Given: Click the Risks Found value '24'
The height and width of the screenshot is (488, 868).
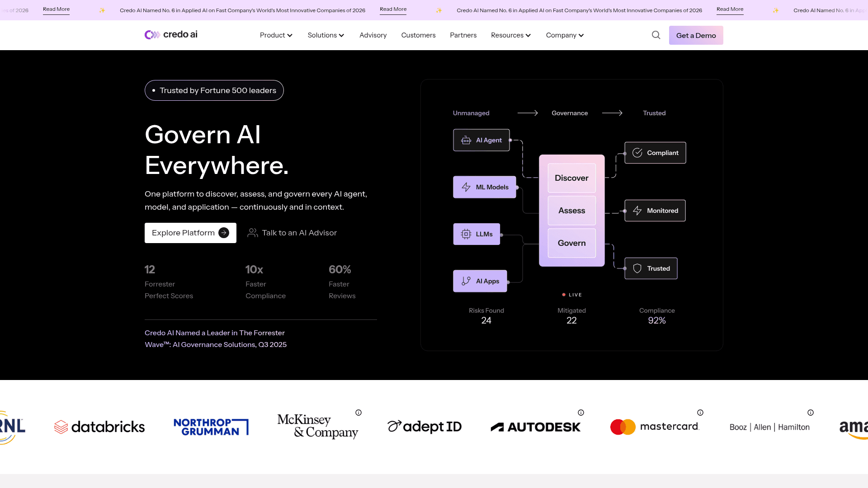Looking at the screenshot, I should pyautogui.click(x=486, y=320).
